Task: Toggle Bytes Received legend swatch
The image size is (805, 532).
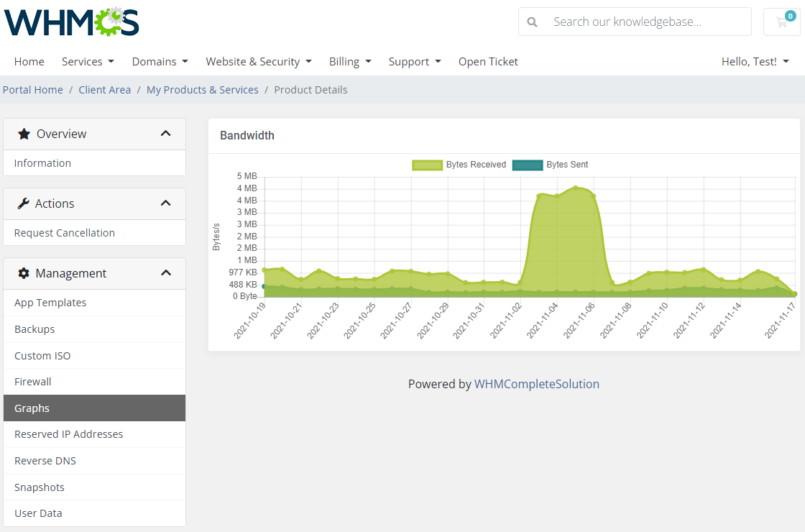Action: pos(427,165)
